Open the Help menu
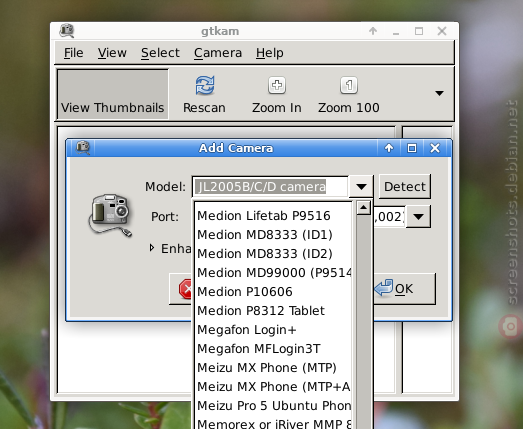523x429 pixels. coord(270,53)
